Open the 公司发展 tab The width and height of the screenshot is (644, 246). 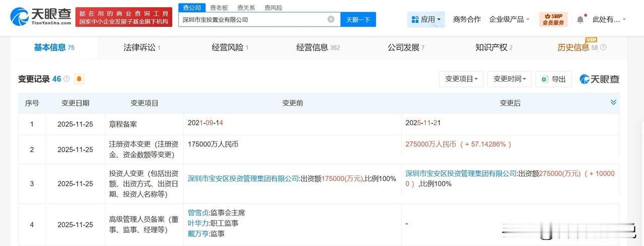(x=406, y=47)
